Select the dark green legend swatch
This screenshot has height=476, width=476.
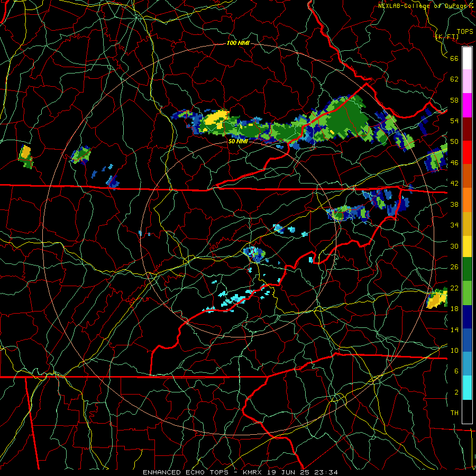[x=467, y=269]
